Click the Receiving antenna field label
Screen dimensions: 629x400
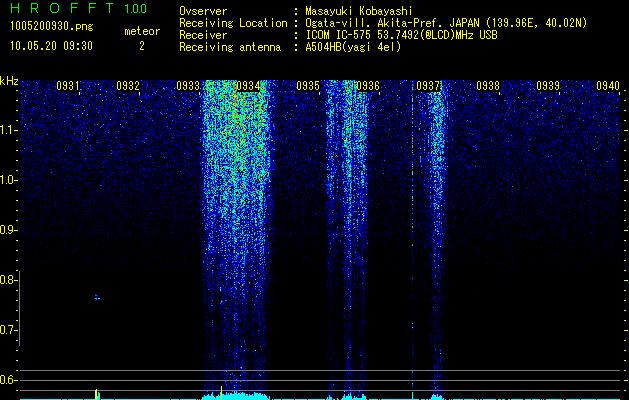(230, 47)
